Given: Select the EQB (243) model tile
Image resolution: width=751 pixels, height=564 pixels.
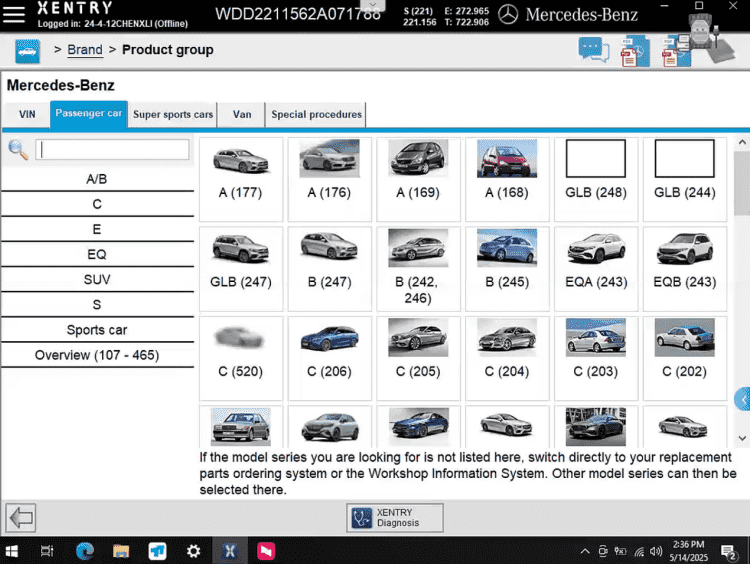Looking at the screenshot, I should tap(684, 269).
